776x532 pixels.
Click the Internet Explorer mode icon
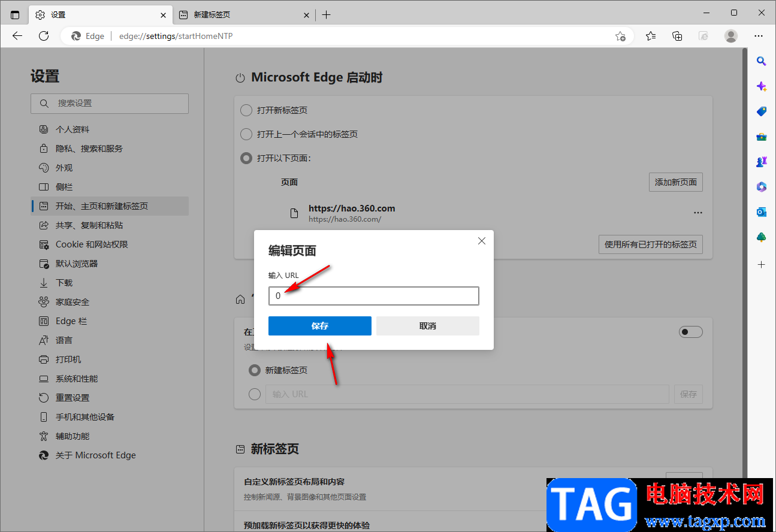point(704,36)
